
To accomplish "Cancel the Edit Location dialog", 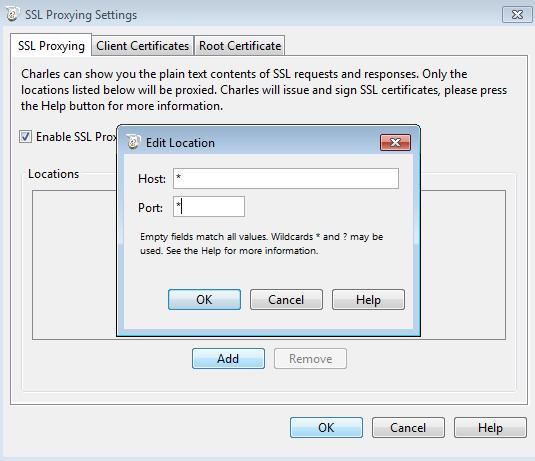I will coord(286,300).
